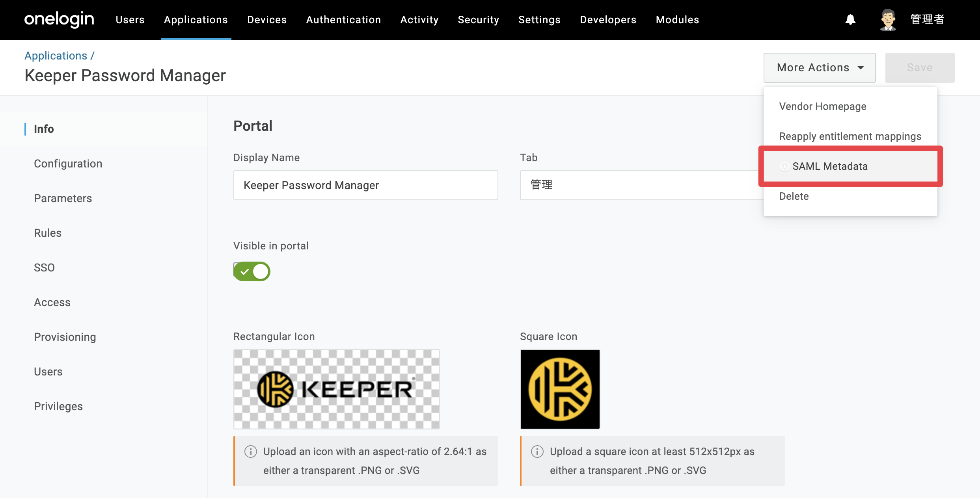Choose Reapply entitlement mappings
The width and height of the screenshot is (980, 498).
click(x=850, y=136)
